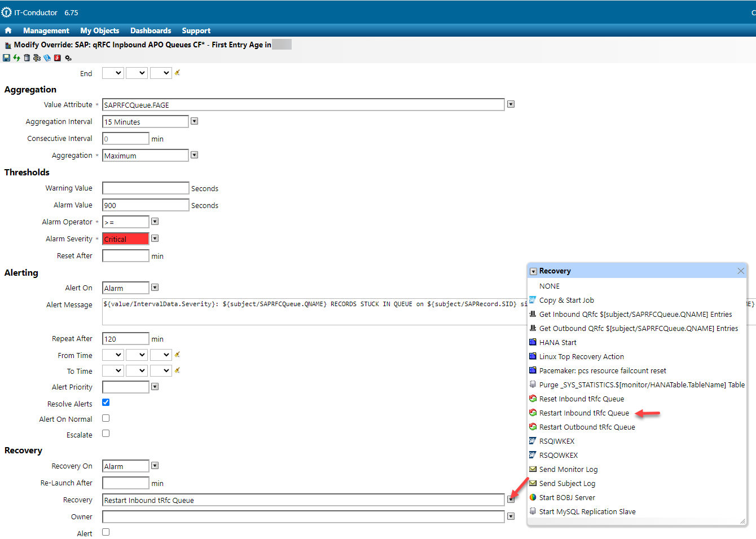This screenshot has height=539, width=756.
Task: Click the green Refresh arrows icon
Action: click(17, 58)
